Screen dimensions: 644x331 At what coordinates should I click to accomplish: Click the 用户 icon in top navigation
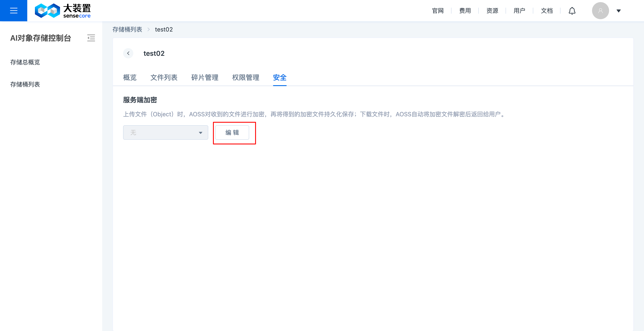[x=519, y=10]
